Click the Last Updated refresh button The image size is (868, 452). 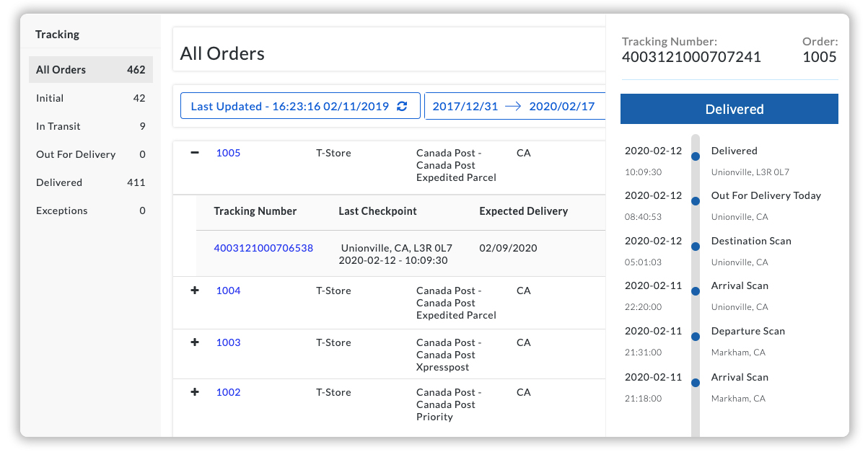(300, 105)
